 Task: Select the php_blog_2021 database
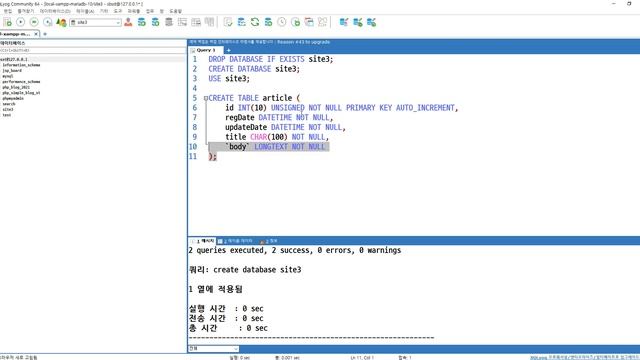coord(16,87)
